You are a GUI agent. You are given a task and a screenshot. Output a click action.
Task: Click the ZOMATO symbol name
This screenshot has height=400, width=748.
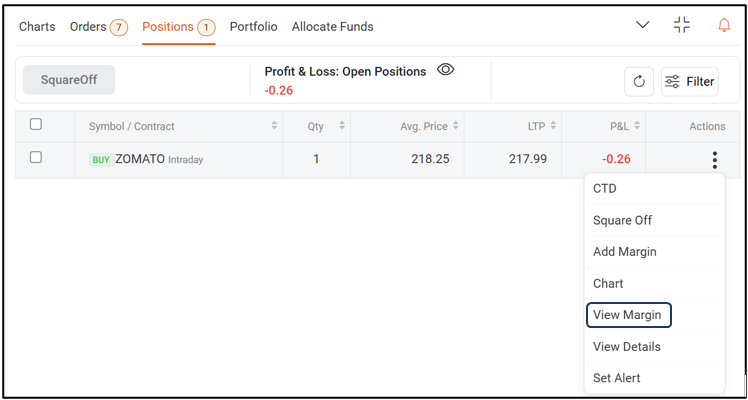pyautogui.click(x=140, y=159)
